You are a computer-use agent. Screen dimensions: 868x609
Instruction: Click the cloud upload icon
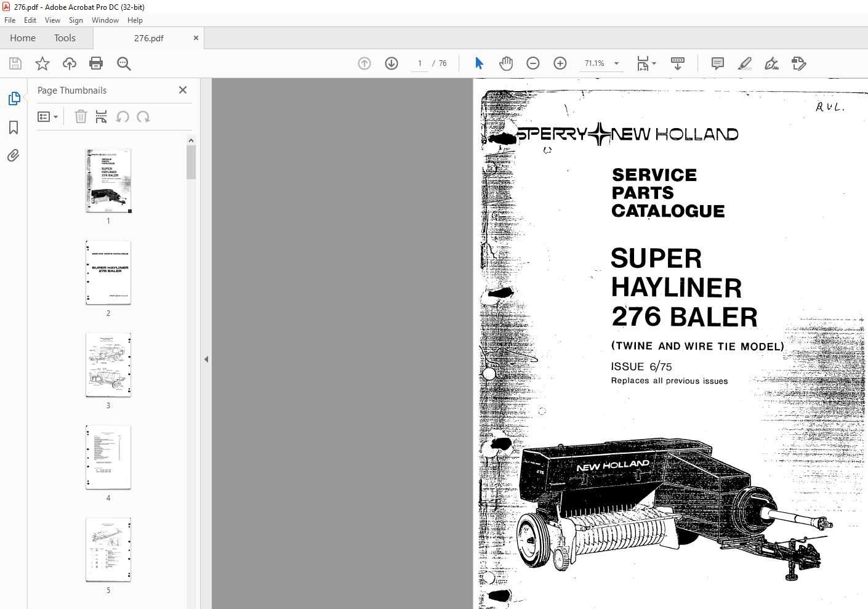coord(70,63)
